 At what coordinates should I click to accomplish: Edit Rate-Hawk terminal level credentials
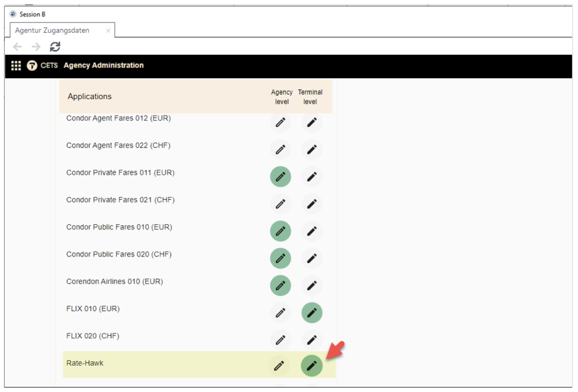(311, 366)
